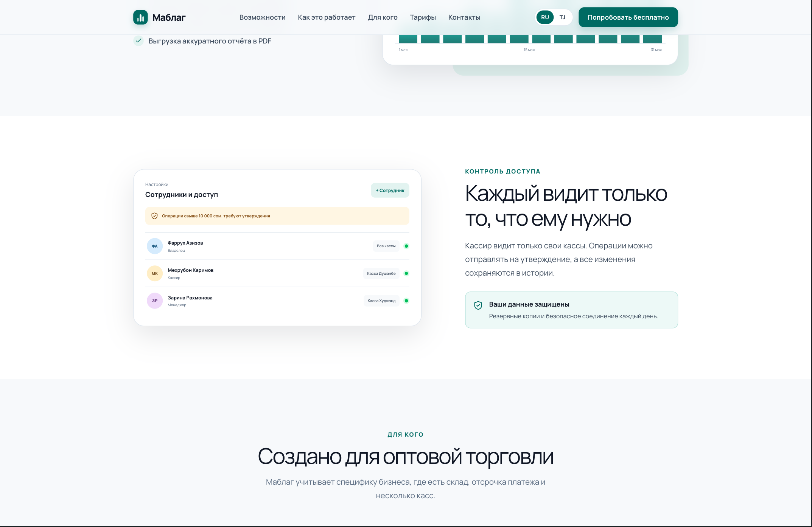
Task: Click the КОНТРОЛЬ ДОСТУПА label
Action: pos(502,172)
